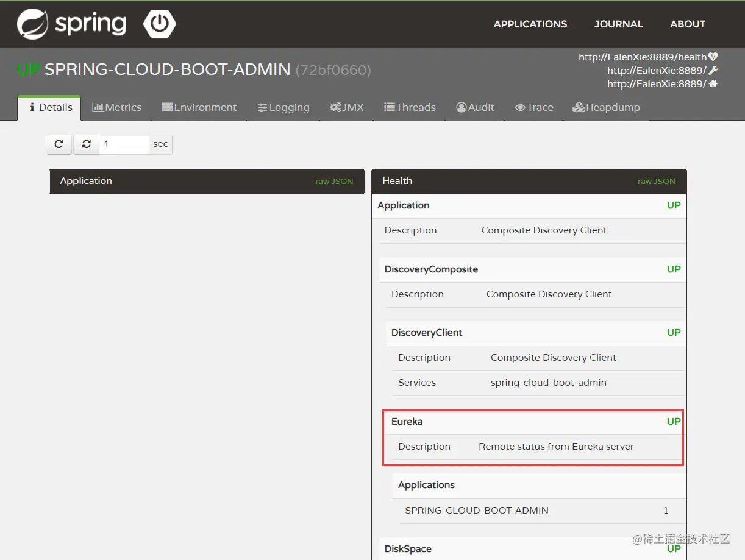Open raw JSON for Application panel
The height and width of the screenshot is (560, 745).
pyautogui.click(x=334, y=182)
